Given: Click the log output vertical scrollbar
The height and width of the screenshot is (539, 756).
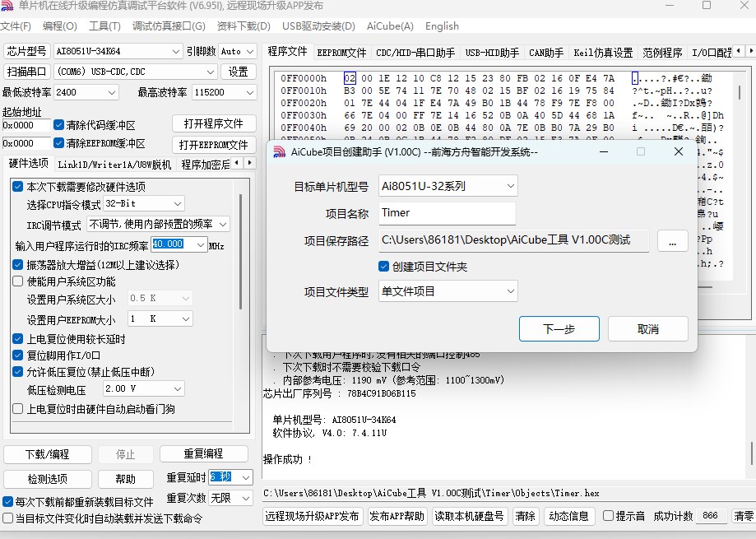Looking at the screenshot, I should coord(752,453).
